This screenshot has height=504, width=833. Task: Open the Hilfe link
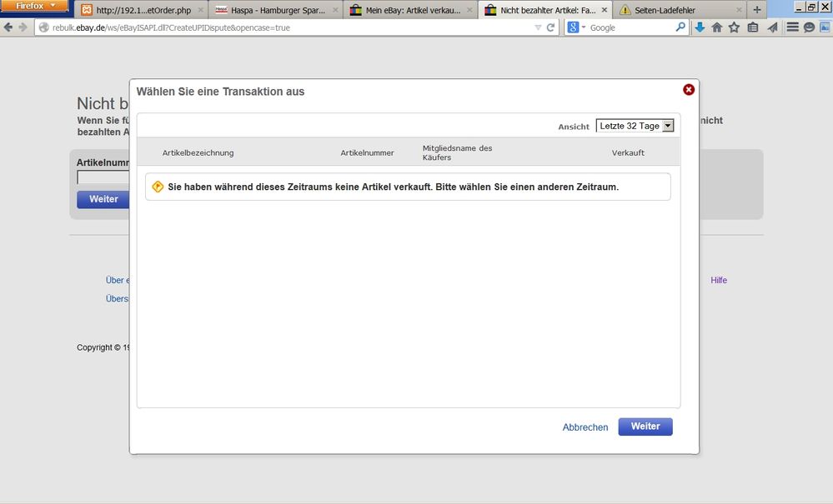pyautogui.click(x=719, y=280)
